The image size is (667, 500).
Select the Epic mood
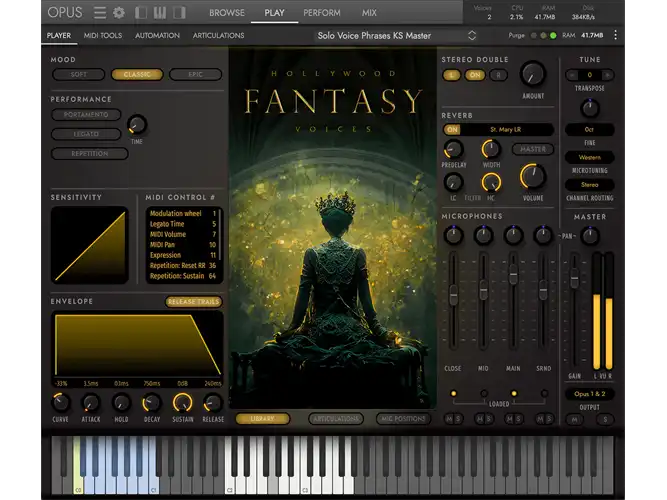tap(195, 74)
